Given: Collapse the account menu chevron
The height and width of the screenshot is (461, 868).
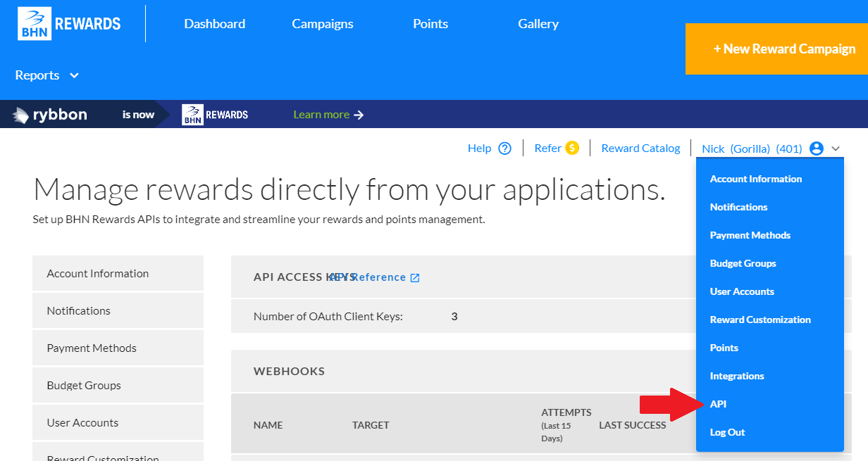Looking at the screenshot, I should coord(836,149).
